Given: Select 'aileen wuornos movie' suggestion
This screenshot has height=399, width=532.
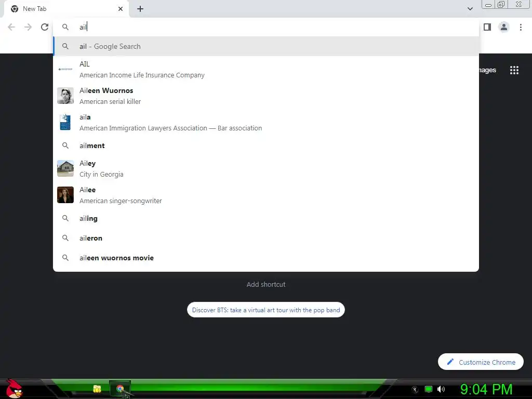Looking at the screenshot, I should 266,258.
